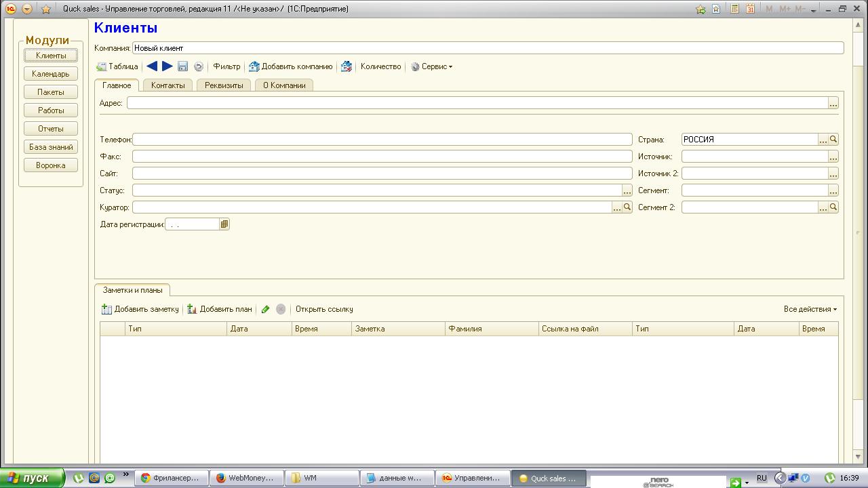Click the house icon with red cross

click(x=347, y=66)
